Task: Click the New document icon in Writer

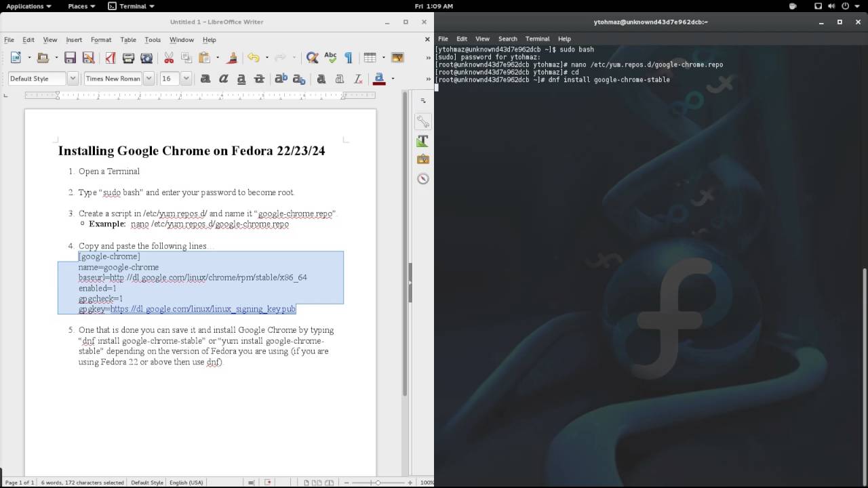Action: [16, 58]
